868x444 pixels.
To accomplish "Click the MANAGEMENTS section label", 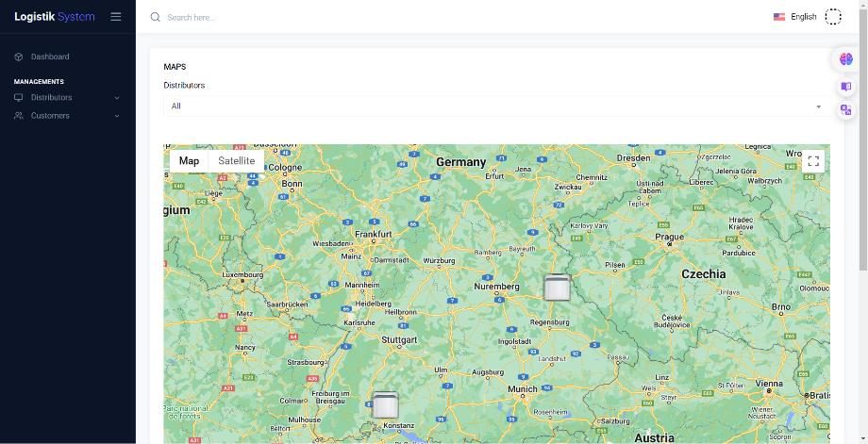I will (x=39, y=81).
